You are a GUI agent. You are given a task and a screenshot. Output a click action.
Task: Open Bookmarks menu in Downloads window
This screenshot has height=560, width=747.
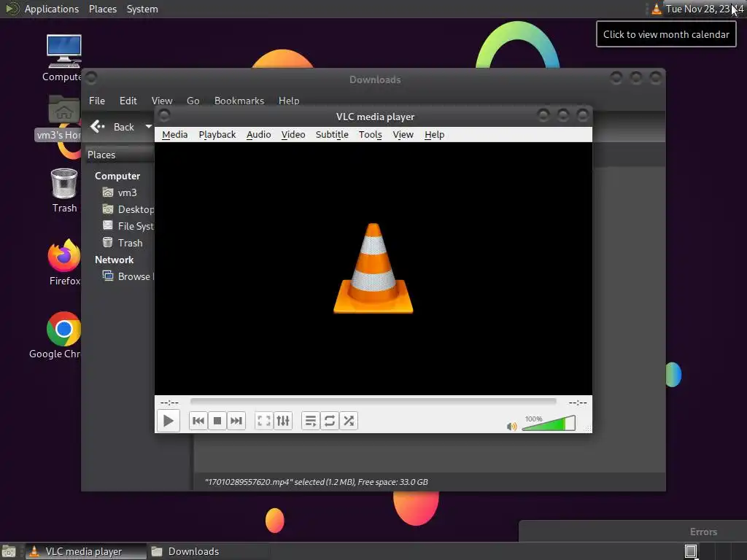coord(239,101)
